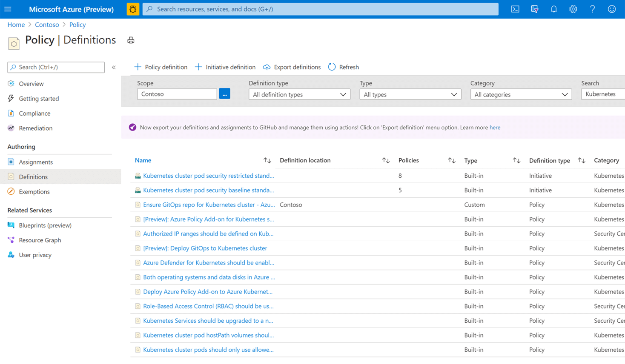
Task: Select Compliance in the left menu
Action: pos(34,114)
